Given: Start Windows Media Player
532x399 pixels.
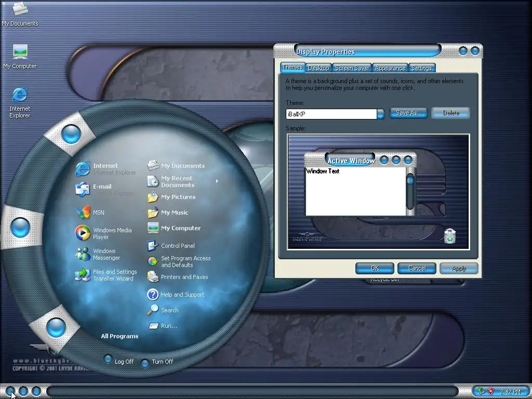Looking at the screenshot, I should 104,233.
